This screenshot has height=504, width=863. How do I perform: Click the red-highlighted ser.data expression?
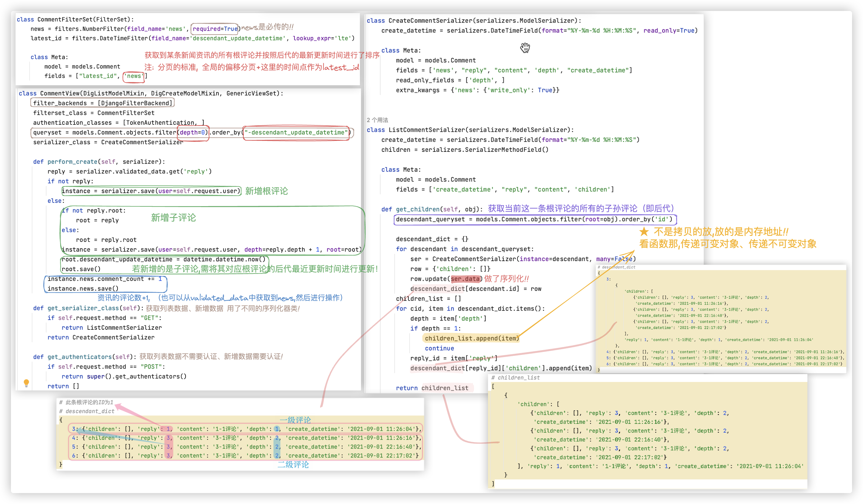coord(466,279)
